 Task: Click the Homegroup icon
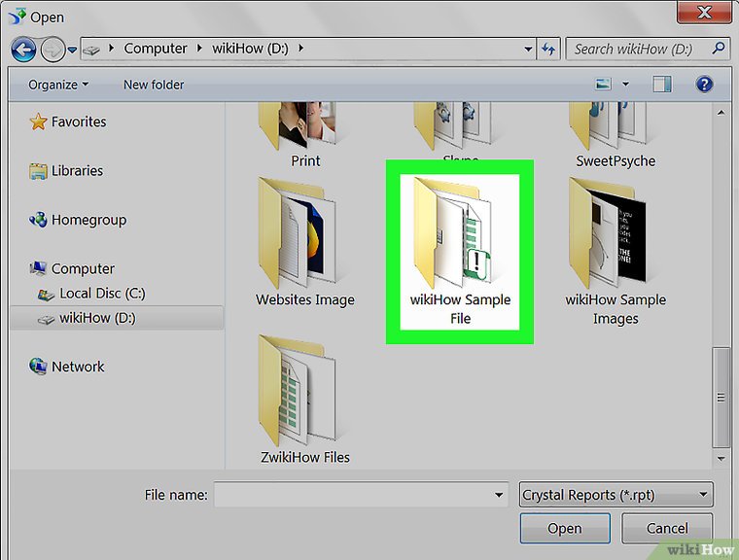point(38,219)
